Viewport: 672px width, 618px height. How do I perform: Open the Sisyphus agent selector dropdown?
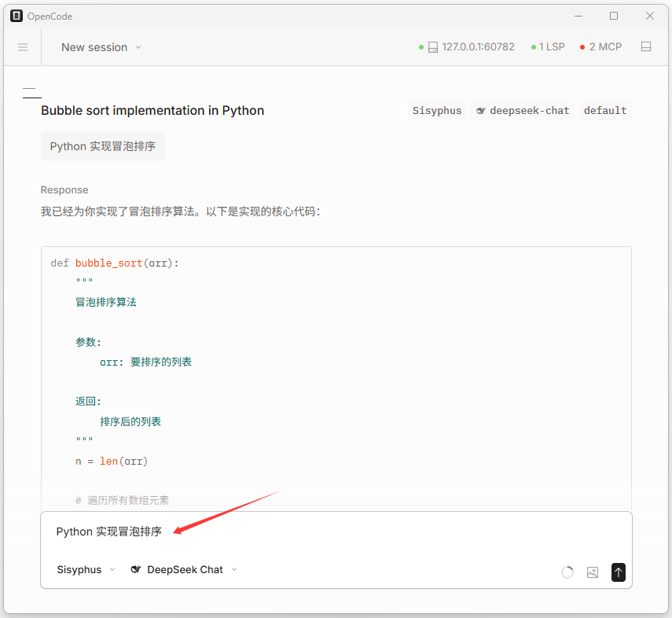pos(86,570)
